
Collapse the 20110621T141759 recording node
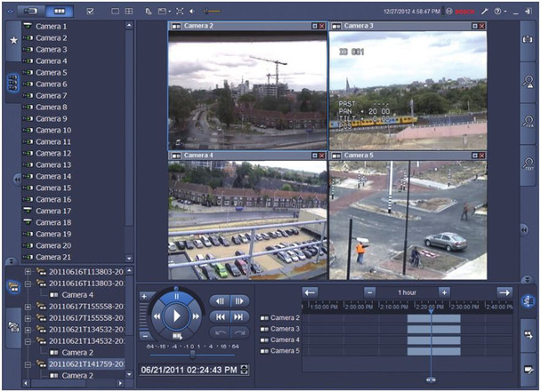28,364
